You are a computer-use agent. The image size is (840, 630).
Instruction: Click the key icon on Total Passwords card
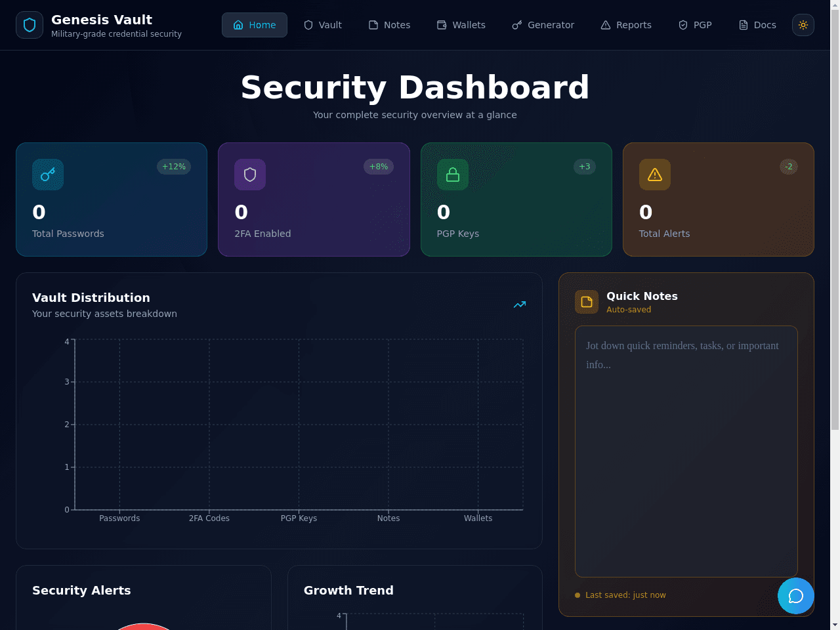48,175
